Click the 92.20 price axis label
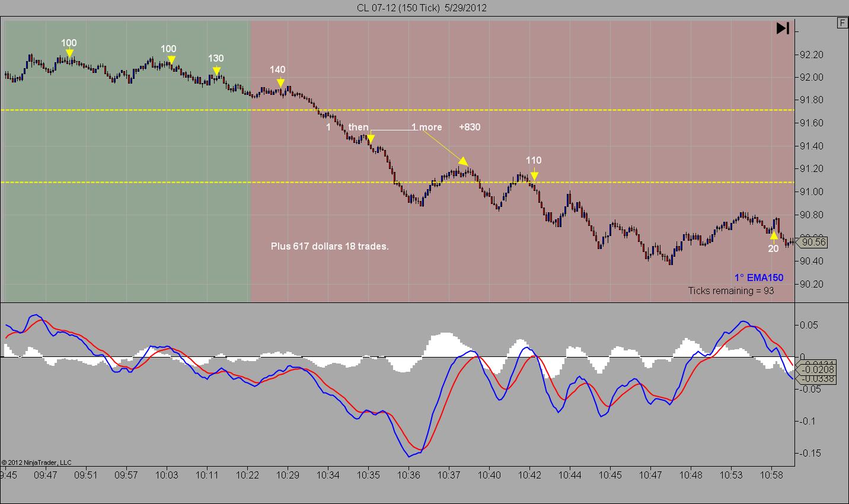Viewport: 849px width, 504px height. pyautogui.click(x=811, y=55)
